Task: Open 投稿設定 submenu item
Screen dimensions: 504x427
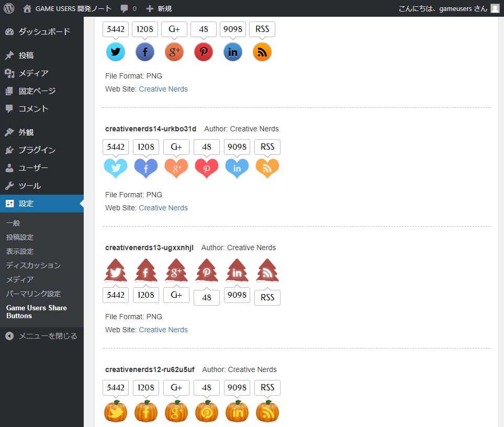Action: pos(20,237)
